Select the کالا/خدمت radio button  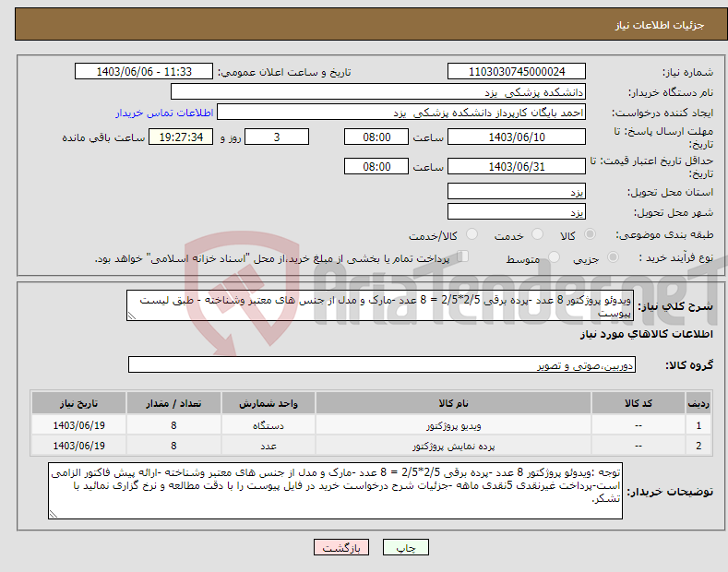tap(471, 234)
